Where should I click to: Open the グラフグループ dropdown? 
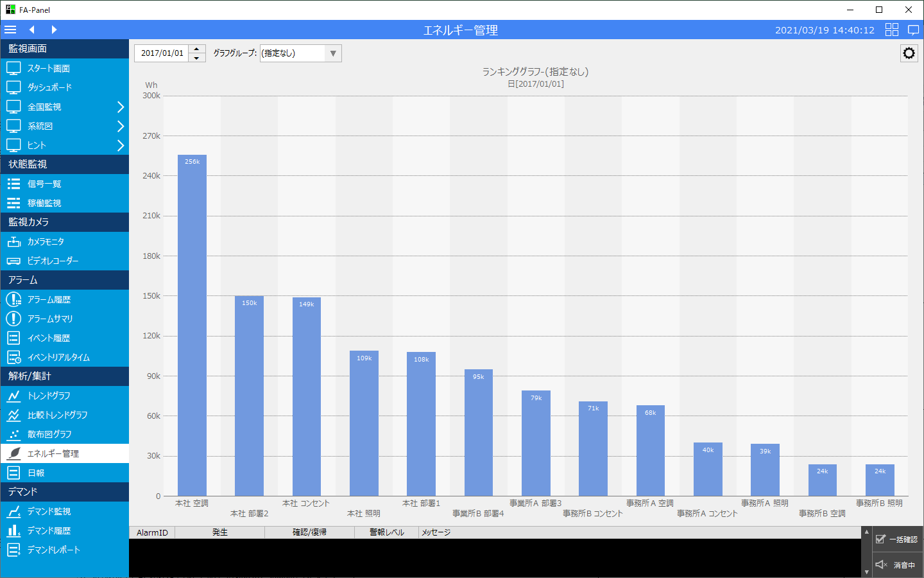coord(300,53)
